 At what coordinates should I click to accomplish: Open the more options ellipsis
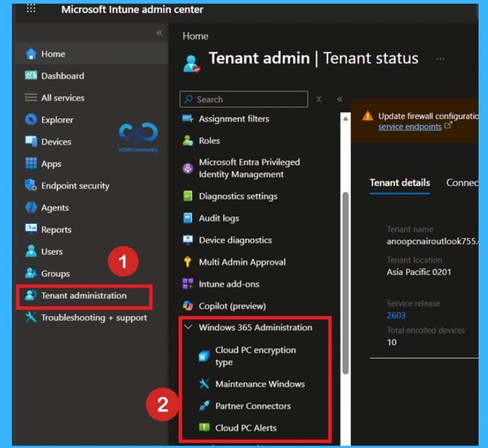pos(440,59)
